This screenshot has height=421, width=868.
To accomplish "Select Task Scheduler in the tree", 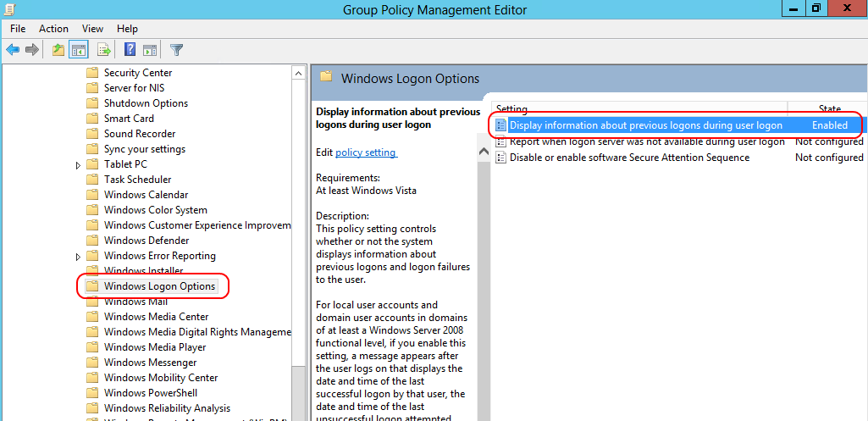I will (137, 180).
